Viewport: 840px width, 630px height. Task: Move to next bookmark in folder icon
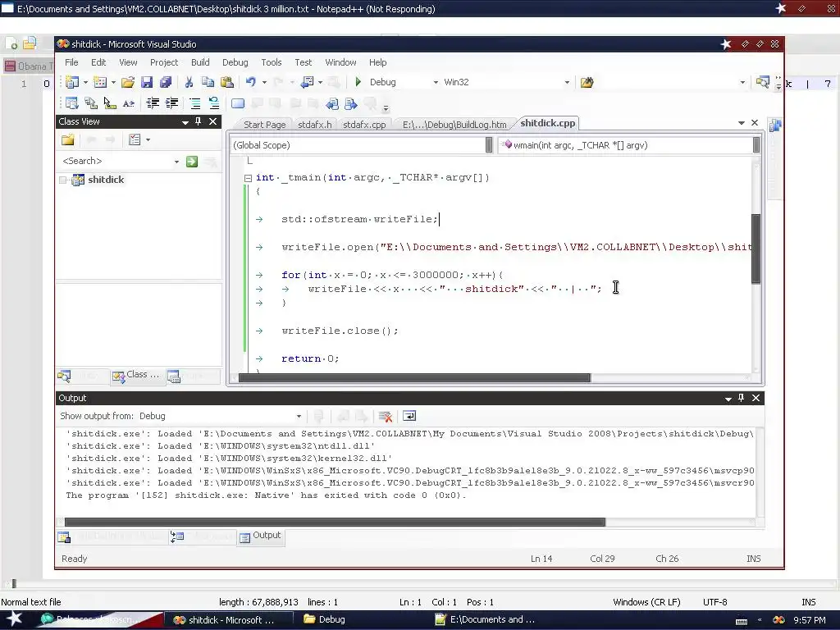(351, 103)
